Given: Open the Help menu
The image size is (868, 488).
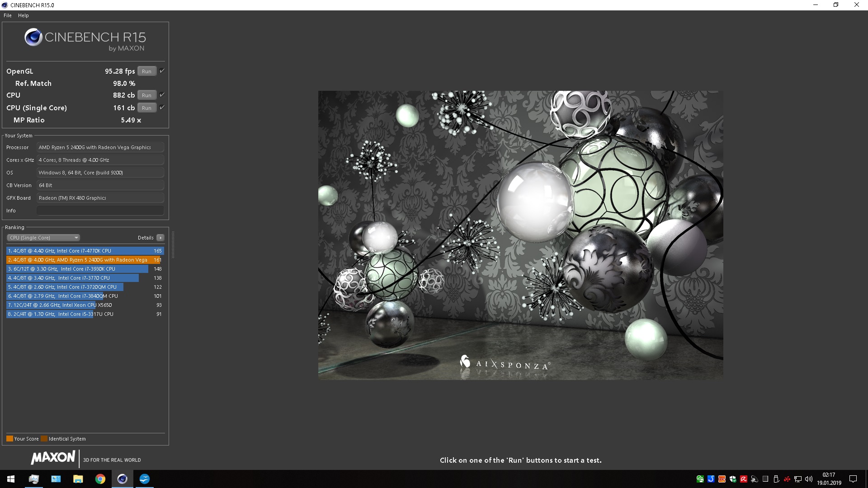Looking at the screenshot, I should point(23,15).
